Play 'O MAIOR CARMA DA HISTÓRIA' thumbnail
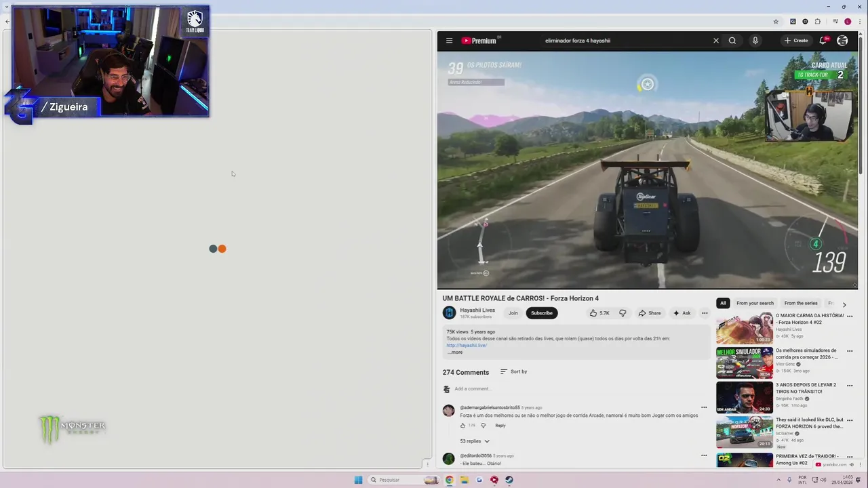Viewport: 868px width, 488px height. point(745,328)
